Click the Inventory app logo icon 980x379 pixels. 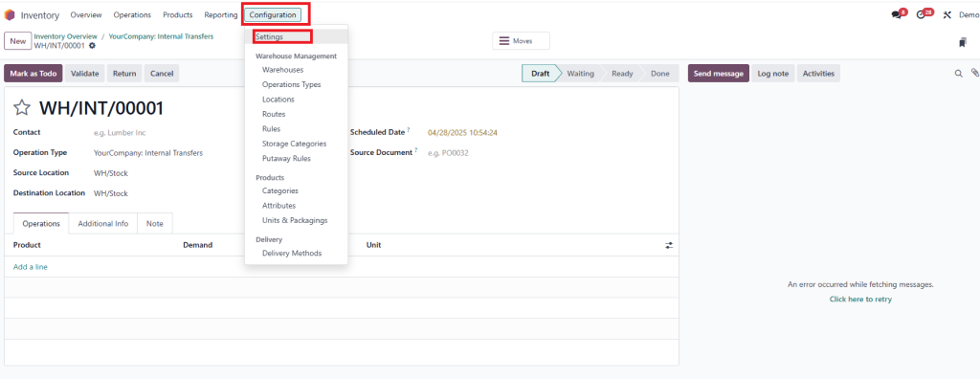click(10, 14)
